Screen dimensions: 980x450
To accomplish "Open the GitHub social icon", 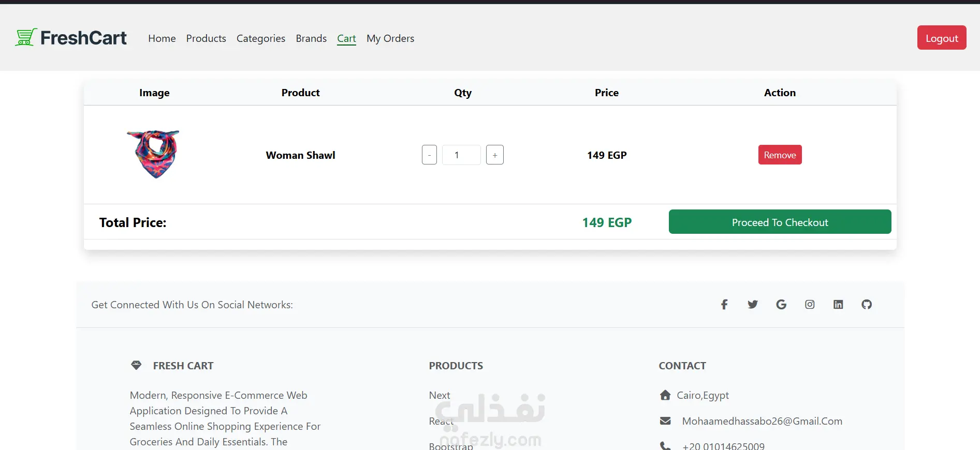I will click(x=867, y=305).
